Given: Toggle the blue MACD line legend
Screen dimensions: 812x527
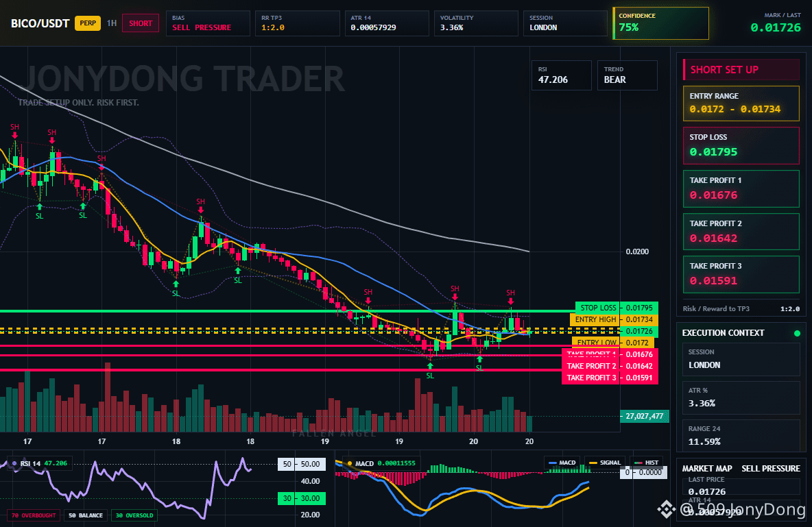Looking at the screenshot, I should (562, 463).
